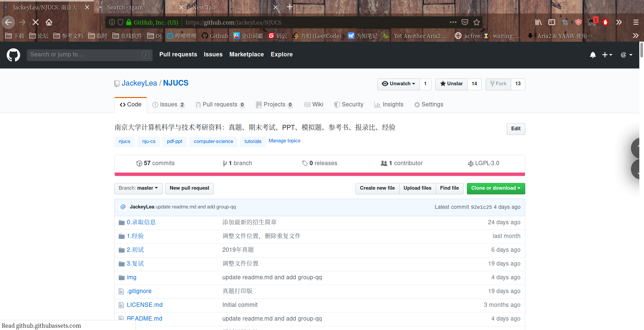The height and width of the screenshot is (330, 644).
Task: Open the repository Pull requests tab
Action: (220, 105)
